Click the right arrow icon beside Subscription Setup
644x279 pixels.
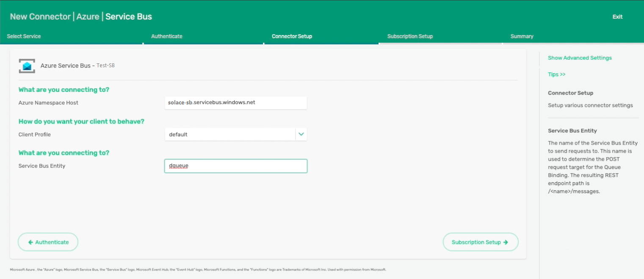point(506,242)
